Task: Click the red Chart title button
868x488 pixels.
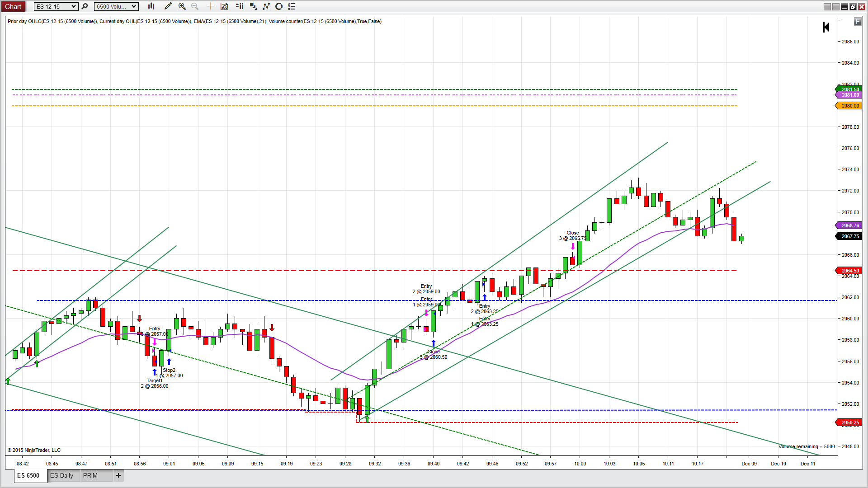Action: pyautogui.click(x=13, y=6)
